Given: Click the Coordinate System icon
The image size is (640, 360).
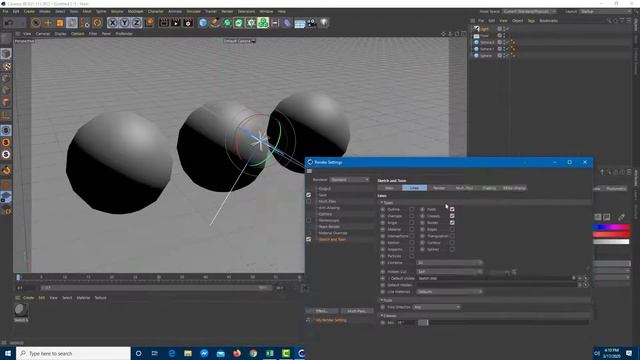Looking at the screenshot, I should [x=149, y=23].
